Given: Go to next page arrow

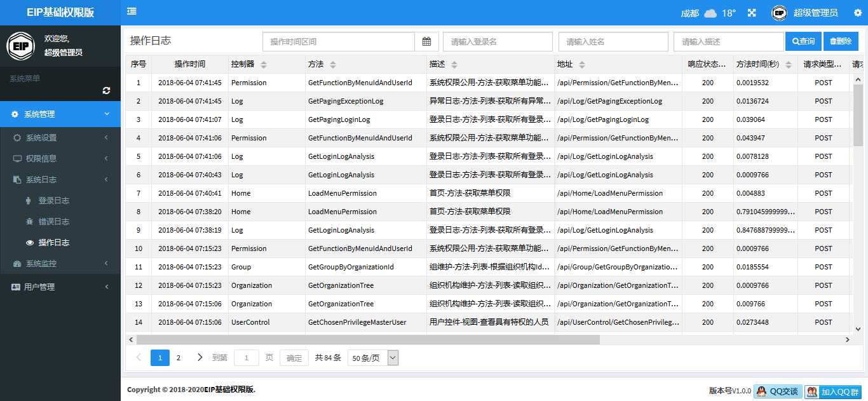Looking at the screenshot, I should point(200,358).
